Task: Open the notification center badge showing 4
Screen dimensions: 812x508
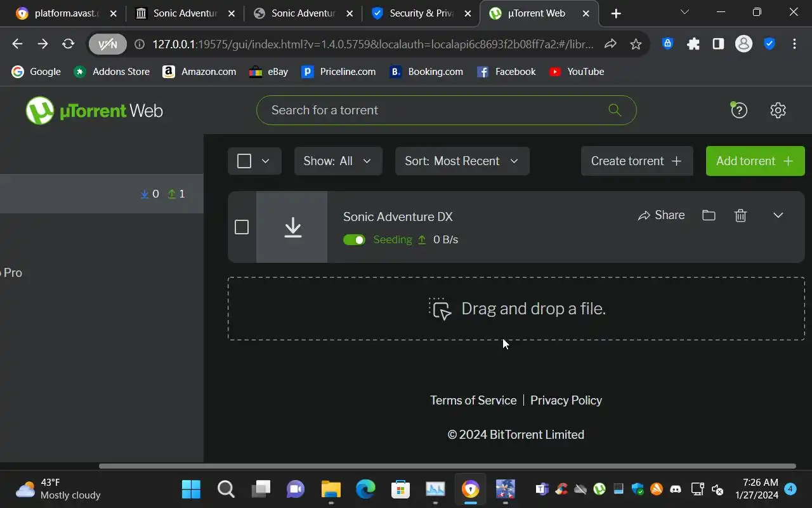Action: click(x=790, y=489)
